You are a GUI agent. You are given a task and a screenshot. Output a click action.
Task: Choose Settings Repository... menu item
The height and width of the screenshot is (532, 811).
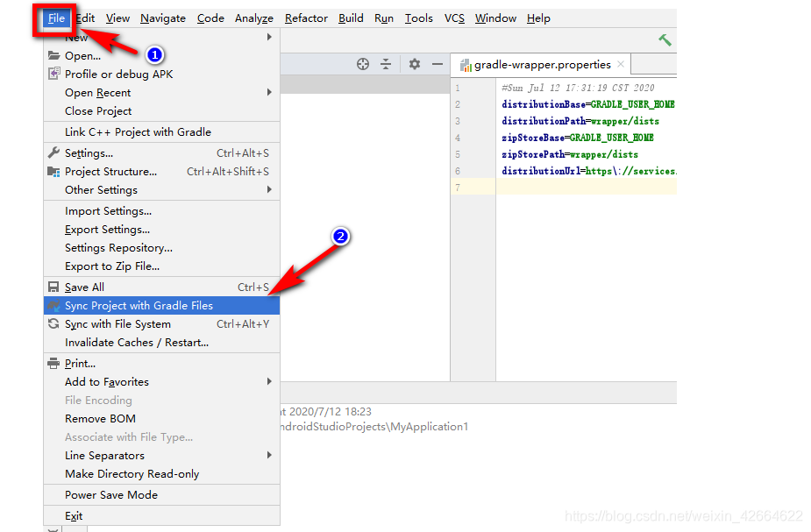pos(162,248)
